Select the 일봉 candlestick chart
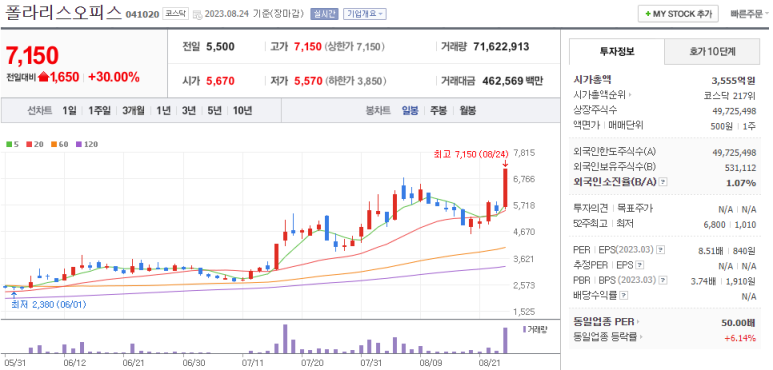Viewport: 773px width, 370px height. pos(410,110)
